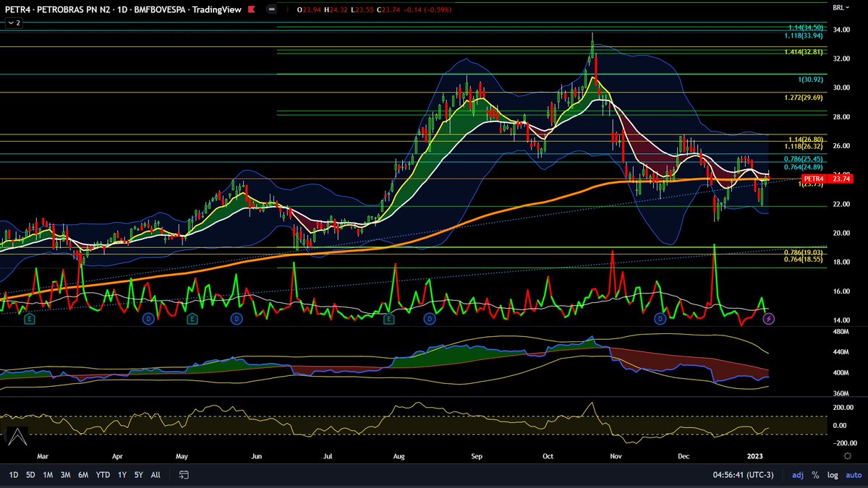The image size is (868, 488).
Task: Toggle log scale mode
Action: pos(832,475)
